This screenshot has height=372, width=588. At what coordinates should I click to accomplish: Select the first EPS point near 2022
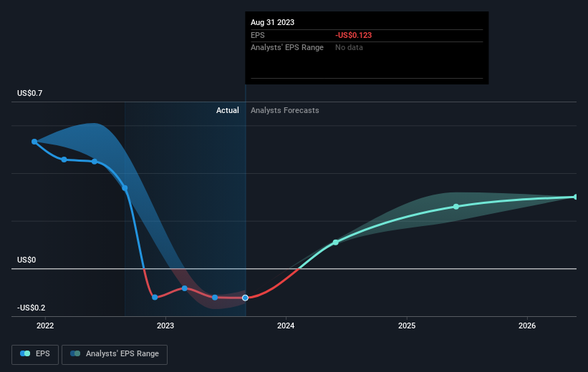pyautogui.click(x=34, y=142)
